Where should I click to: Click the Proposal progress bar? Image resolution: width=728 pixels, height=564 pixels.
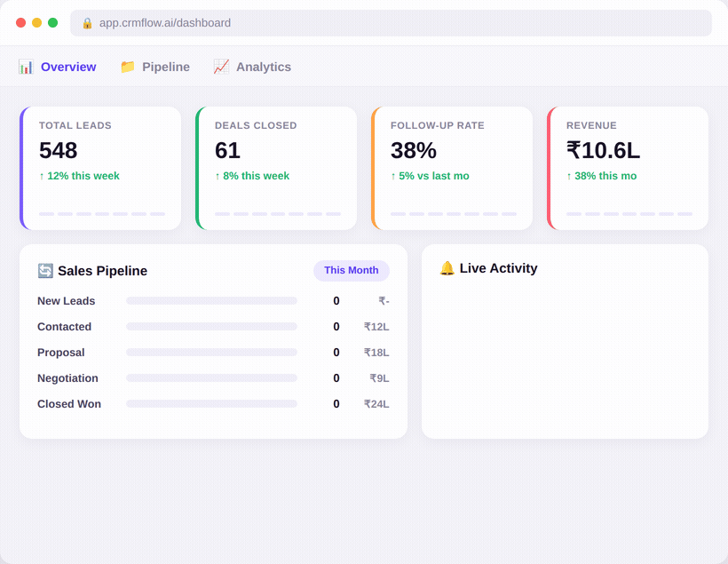(x=211, y=352)
